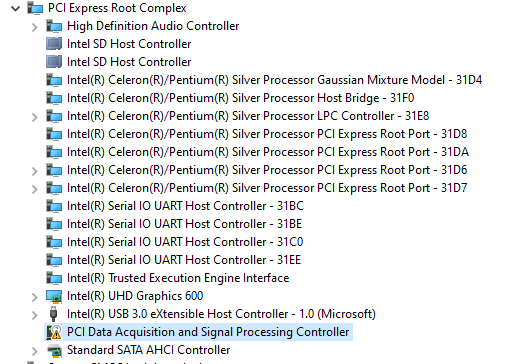Image resolution: width=513 pixels, height=364 pixels.
Task: Click the Trusted Execution Engine Interface icon
Action: click(x=54, y=278)
